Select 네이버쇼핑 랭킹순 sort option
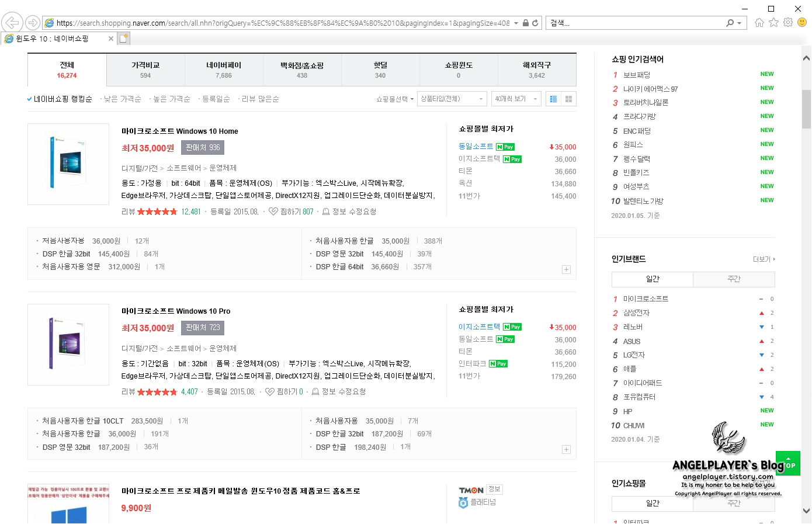This screenshot has width=812, height=524. click(60, 99)
